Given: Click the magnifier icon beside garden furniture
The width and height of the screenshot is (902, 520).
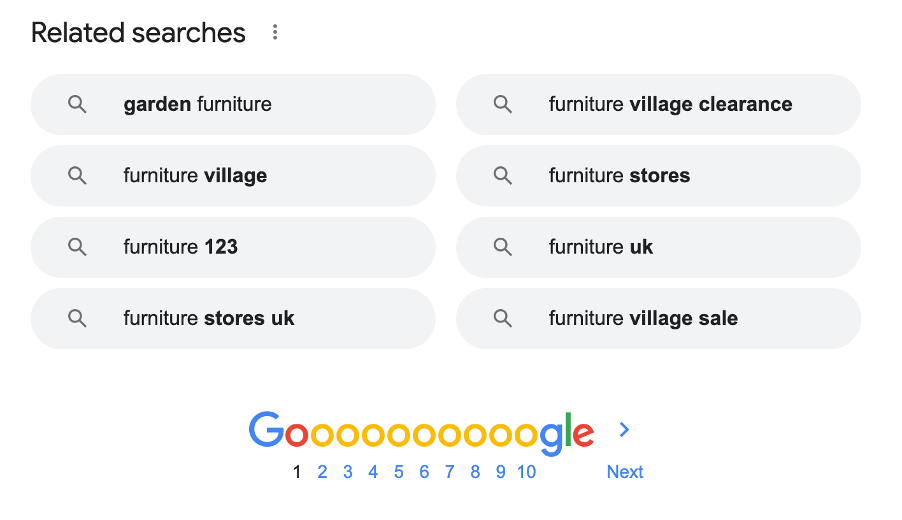Looking at the screenshot, I should (77, 104).
